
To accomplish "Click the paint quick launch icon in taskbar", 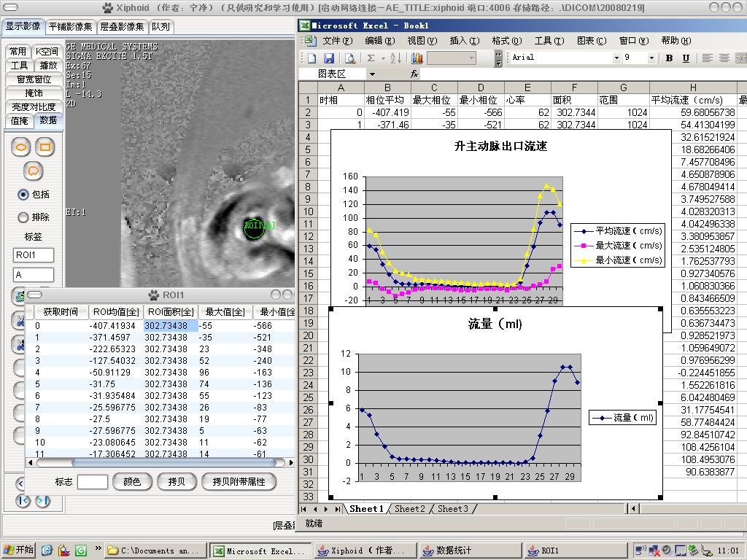I will click(64, 550).
